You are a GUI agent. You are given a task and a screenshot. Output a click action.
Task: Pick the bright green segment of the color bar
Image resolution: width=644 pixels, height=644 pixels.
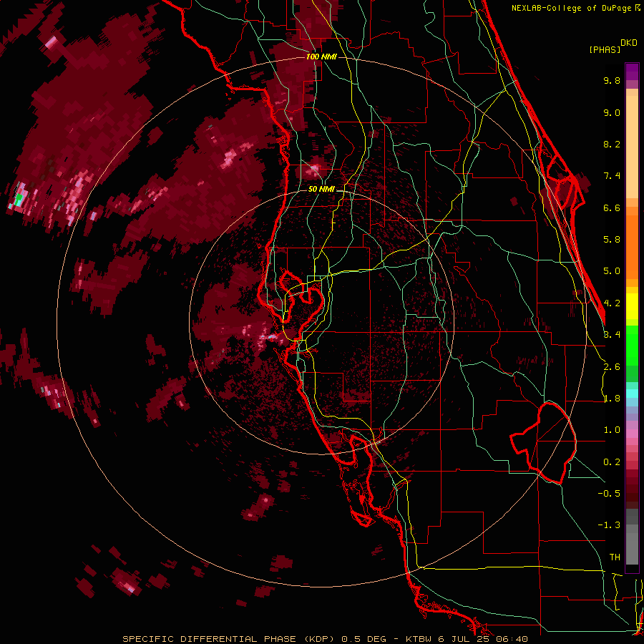pyautogui.click(x=632, y=344)
